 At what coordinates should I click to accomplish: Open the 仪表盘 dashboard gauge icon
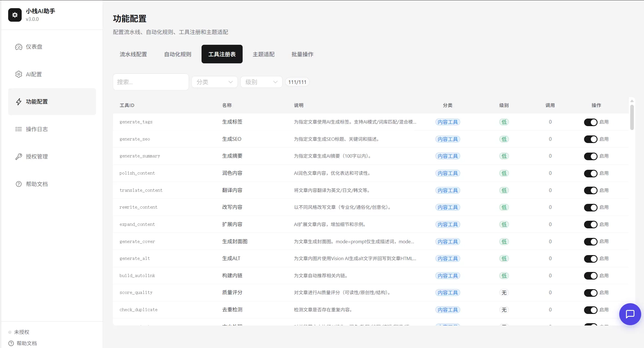19,47
